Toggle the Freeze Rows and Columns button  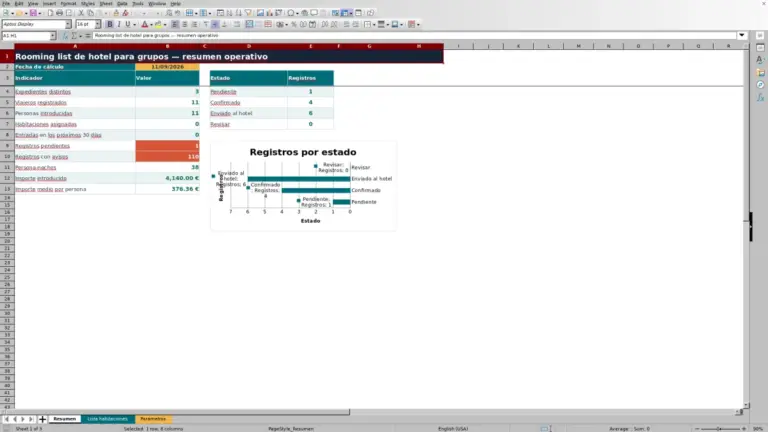click(345, 13)
